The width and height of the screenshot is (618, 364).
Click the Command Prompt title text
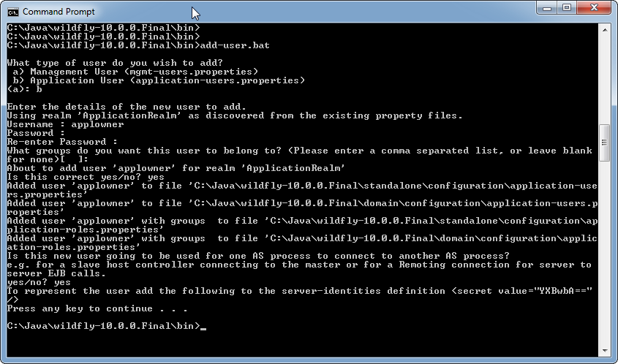pos(59,12)
